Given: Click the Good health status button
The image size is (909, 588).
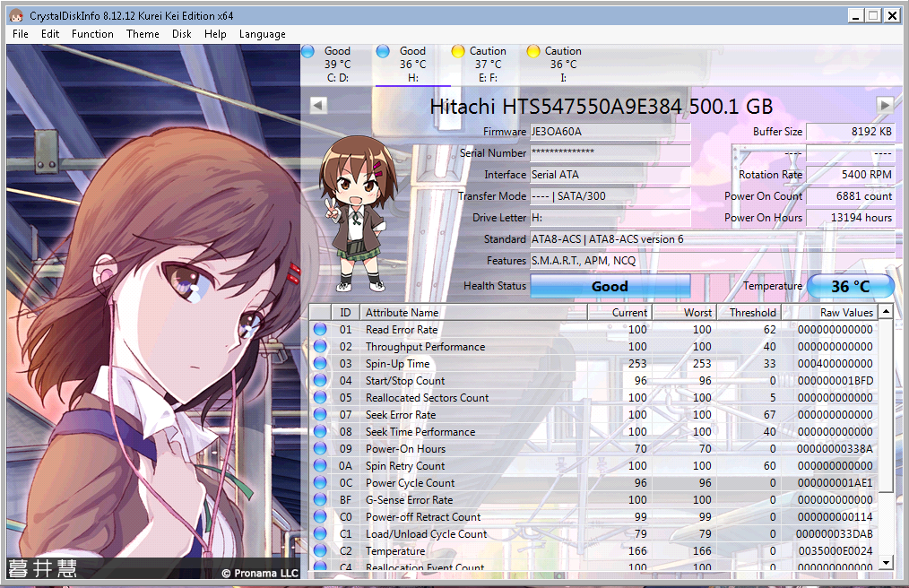Looking at the screenshot, I should 610,287.
